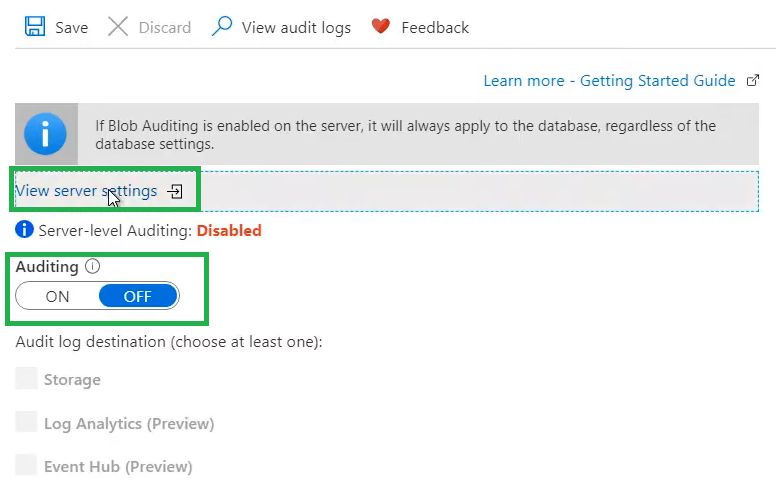Click the Save floppy disk icon
The image size is (776, 488).
(x=35, y=27)
